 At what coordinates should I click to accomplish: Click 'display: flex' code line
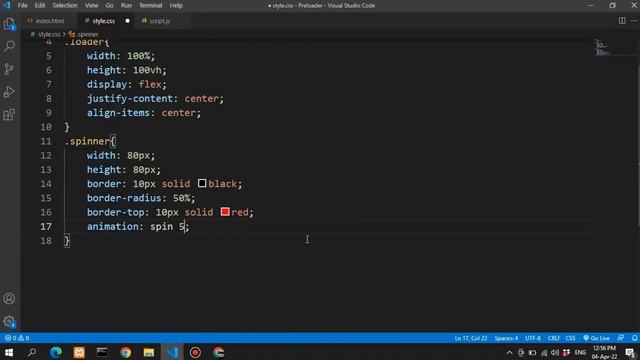pyautogui.click(x=127, y=84)
